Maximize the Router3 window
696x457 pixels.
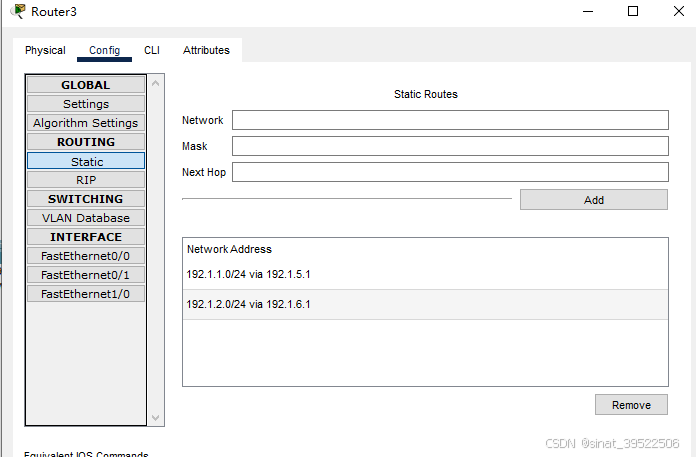coord(633,12)
